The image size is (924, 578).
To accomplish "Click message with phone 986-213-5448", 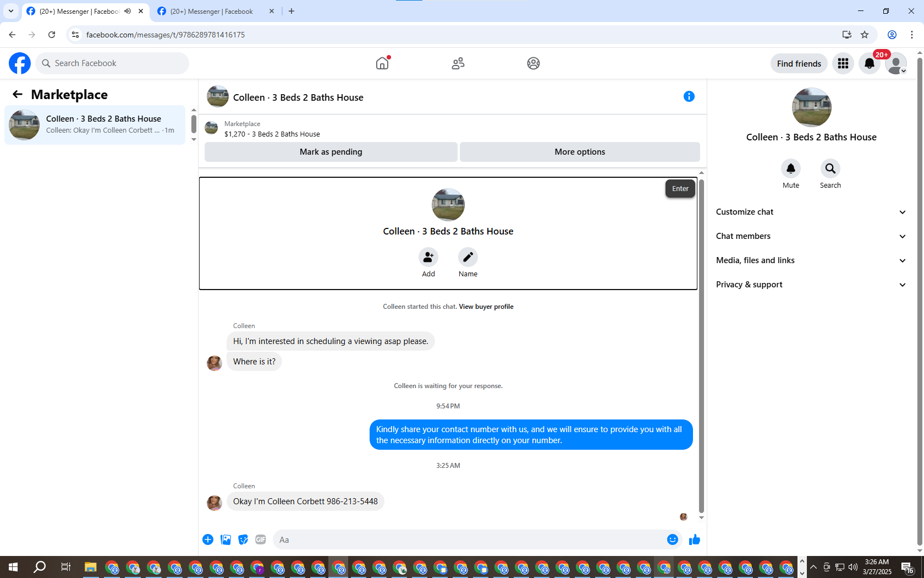I will [x=305, y=501].
